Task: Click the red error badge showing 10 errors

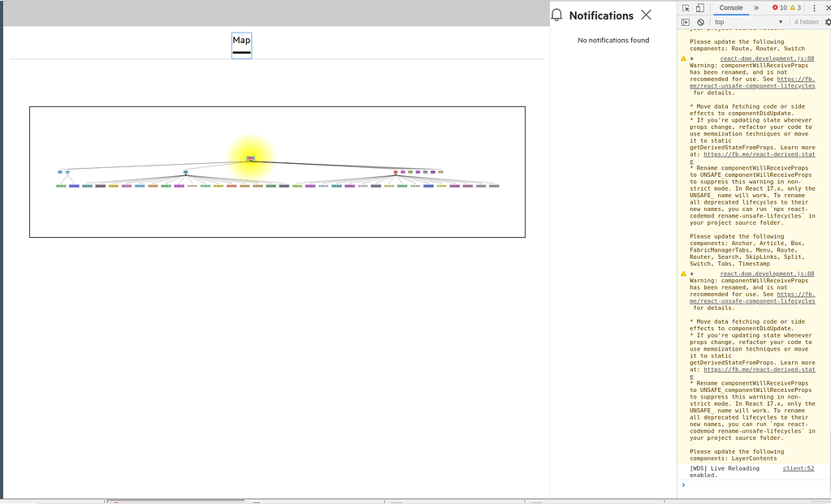Action: (x=778, y=8)
